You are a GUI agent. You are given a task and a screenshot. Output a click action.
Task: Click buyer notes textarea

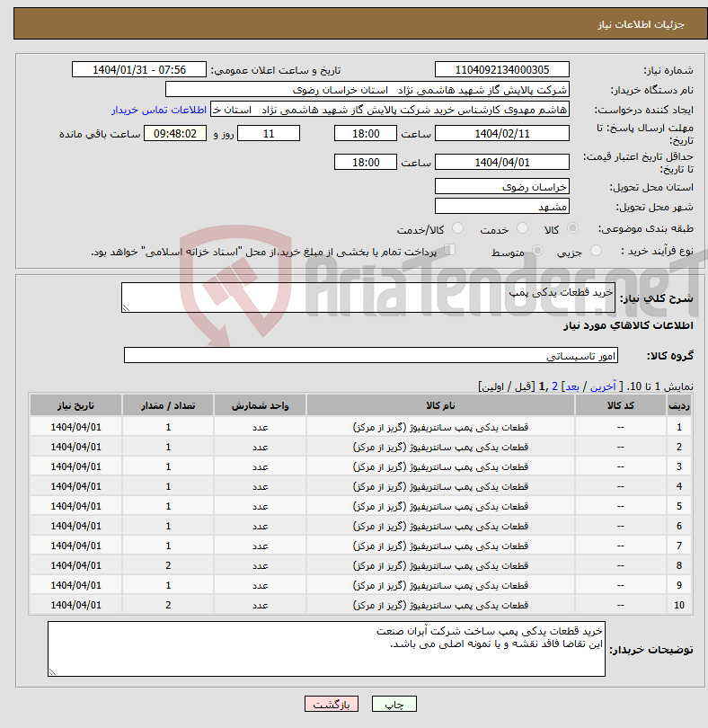coord(326,649)
